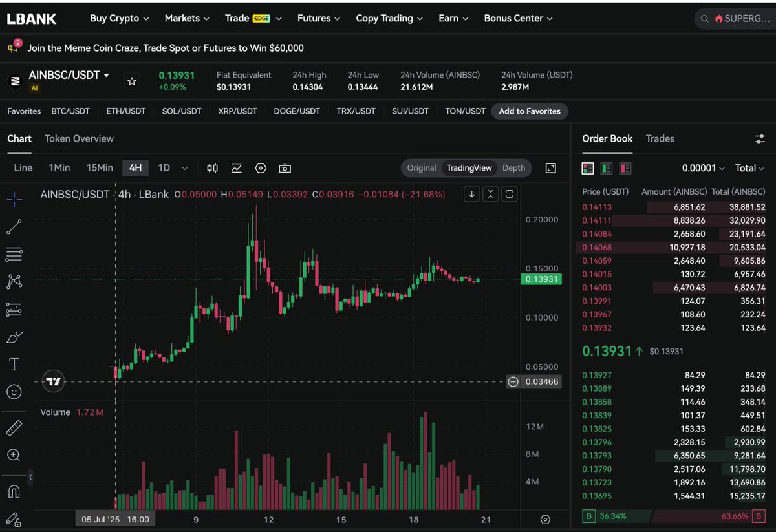Open the Fibonacci retracement tool
Viewport: 776px width, 532px height.
pyautogui.click(x=14, y=254)
